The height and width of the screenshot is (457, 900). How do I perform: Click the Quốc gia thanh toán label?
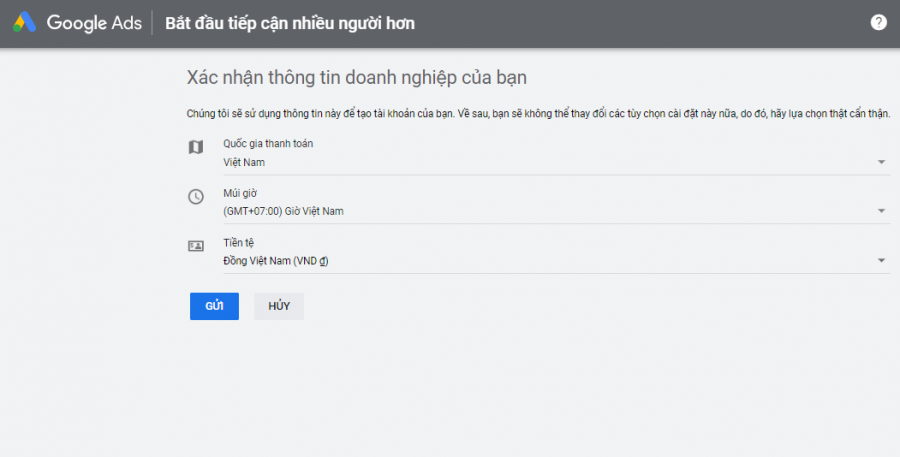(268, 144)
